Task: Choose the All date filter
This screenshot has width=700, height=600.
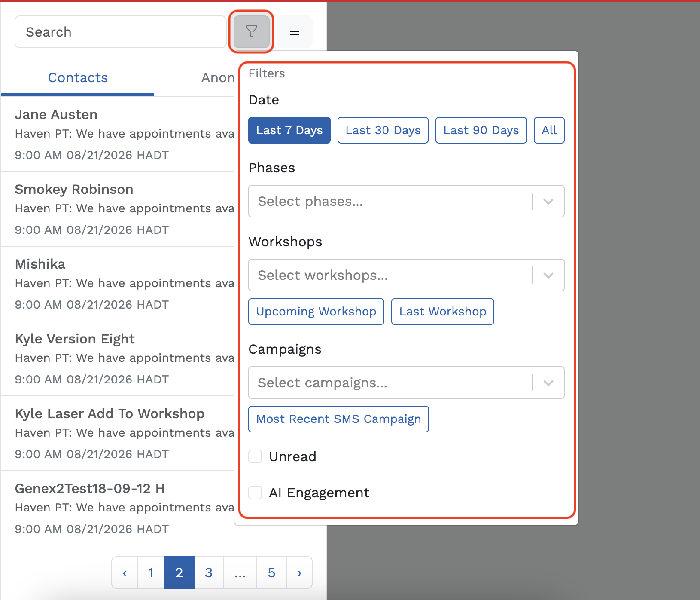Action: click(x=549, y=130)
